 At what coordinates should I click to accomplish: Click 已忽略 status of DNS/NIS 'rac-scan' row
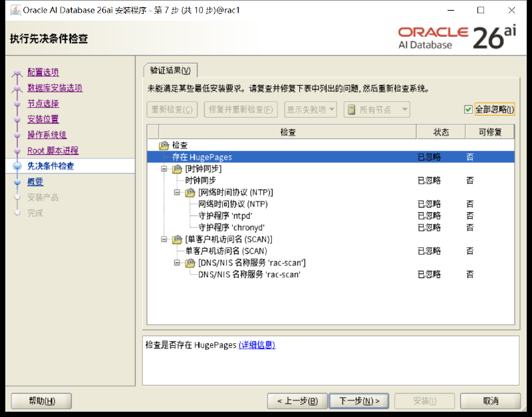[429, 274]
